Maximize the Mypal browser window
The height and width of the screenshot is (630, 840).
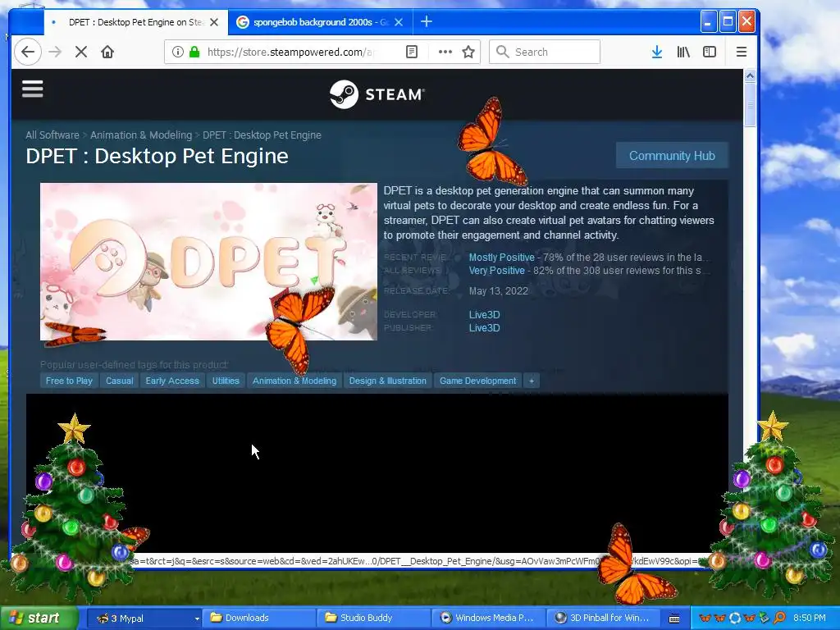[x=728, y=22]
